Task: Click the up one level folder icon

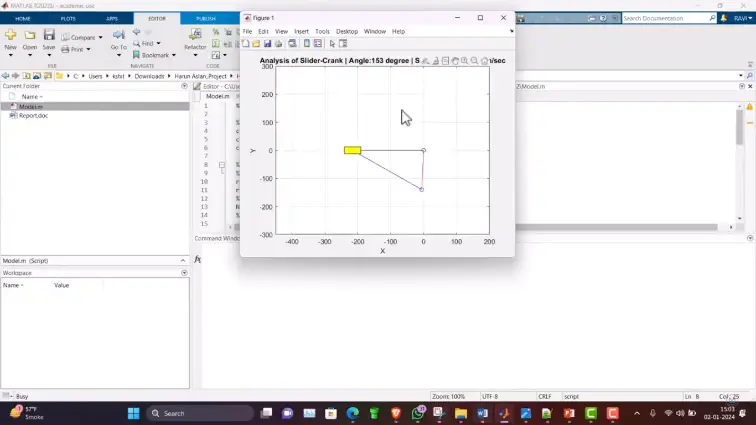Action: tap(27, 76)
